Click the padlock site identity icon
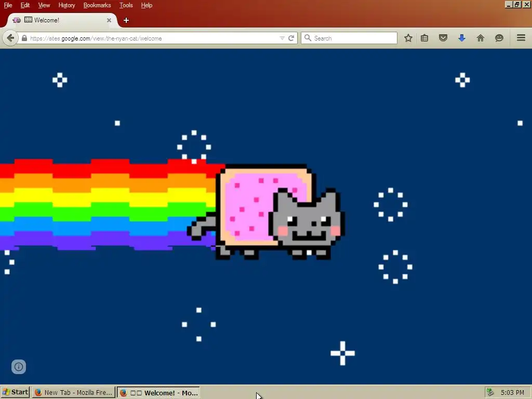This screenshot has width=532, height=399. (24, 38)
